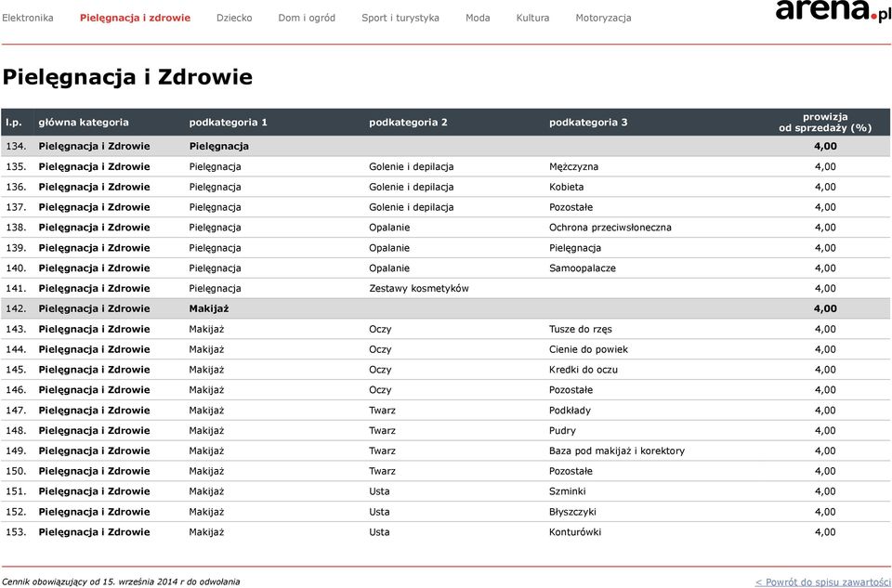Click Twarz in row 150
This screenshot has height=588, width=892.
(x=382, y=472)
